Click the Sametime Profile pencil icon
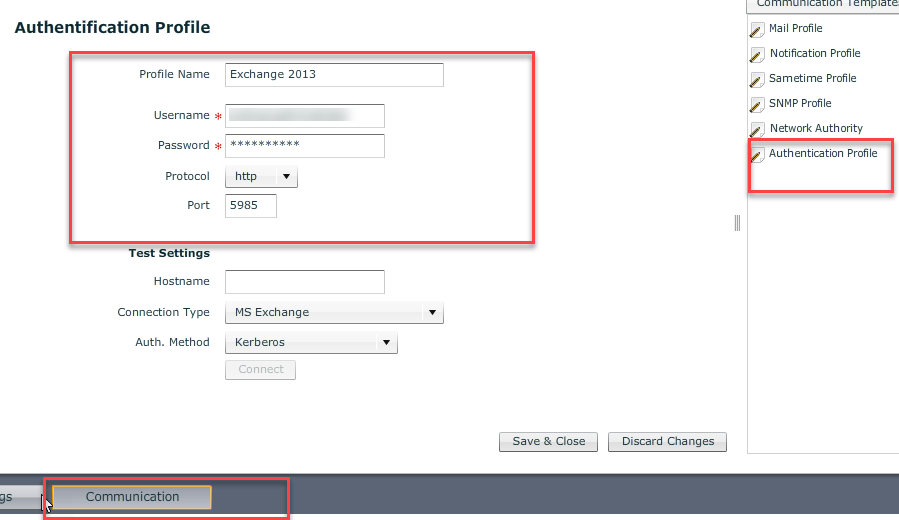 (x=757, y=80)
